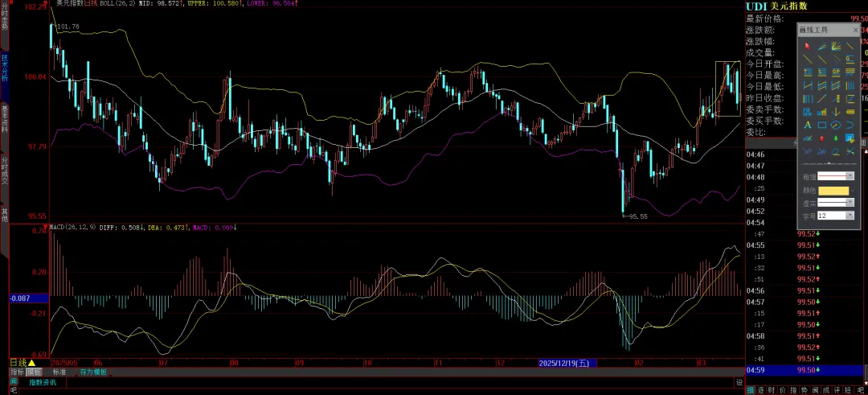Select the rectangle drawing tool
The image size is (868, 395).
[x=822, y=125]
